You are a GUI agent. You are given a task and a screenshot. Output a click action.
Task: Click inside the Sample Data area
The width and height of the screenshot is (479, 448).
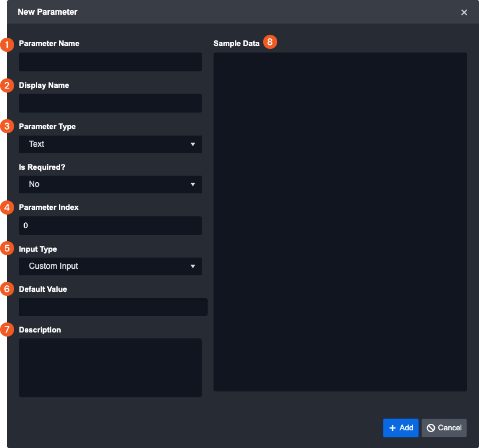340,222
